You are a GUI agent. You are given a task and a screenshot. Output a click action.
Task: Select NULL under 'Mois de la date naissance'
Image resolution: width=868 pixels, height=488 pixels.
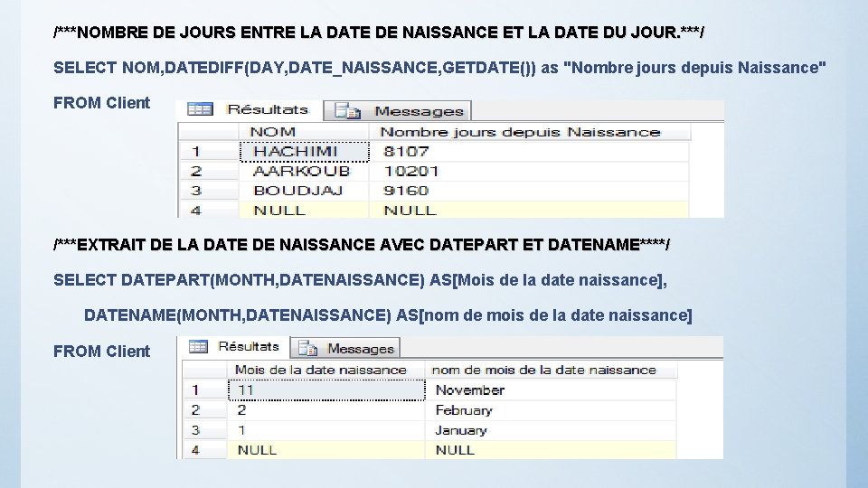click(x=326, y=450)
